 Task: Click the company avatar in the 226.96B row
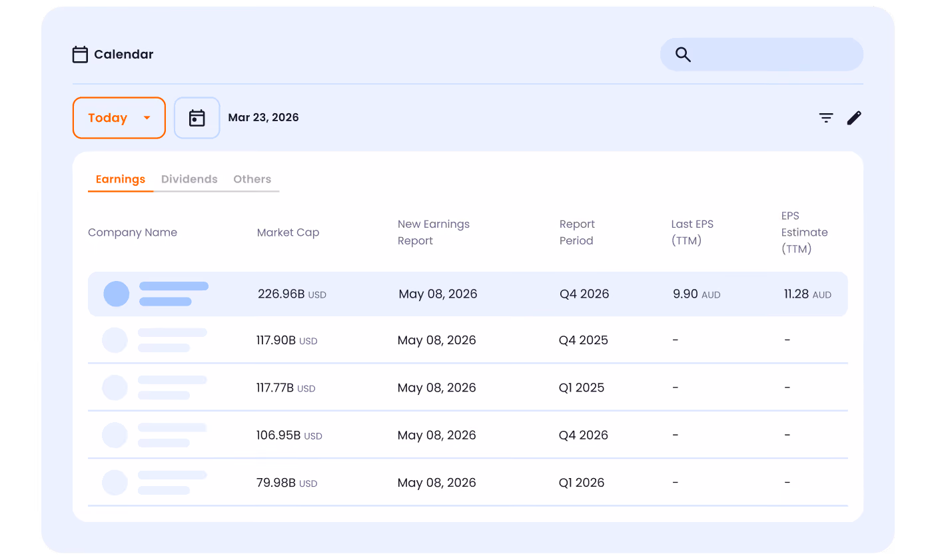click(117, 294)
